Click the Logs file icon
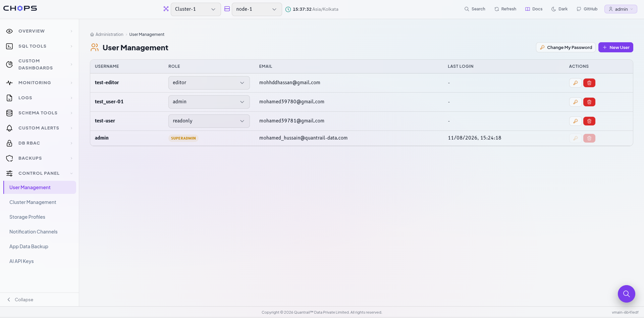This screenshot has width=644, height=318. point(9,98)
